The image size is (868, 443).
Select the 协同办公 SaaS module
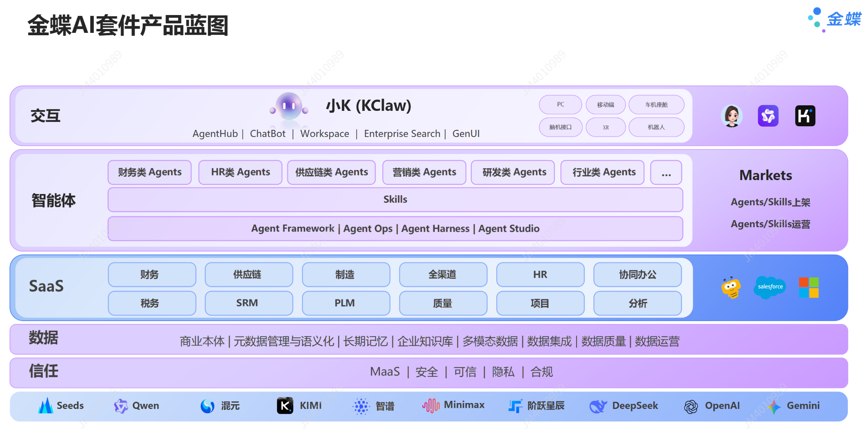click(637, 274)
